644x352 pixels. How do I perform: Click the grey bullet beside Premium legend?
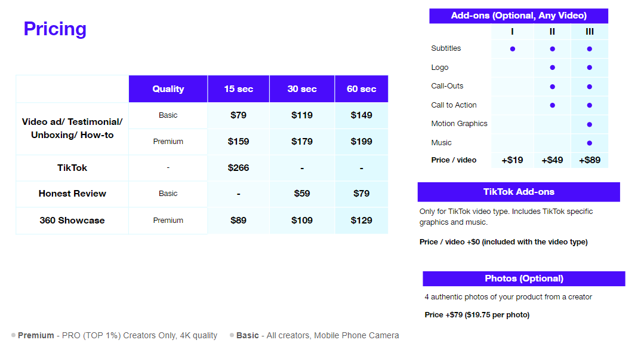[14, 335]
